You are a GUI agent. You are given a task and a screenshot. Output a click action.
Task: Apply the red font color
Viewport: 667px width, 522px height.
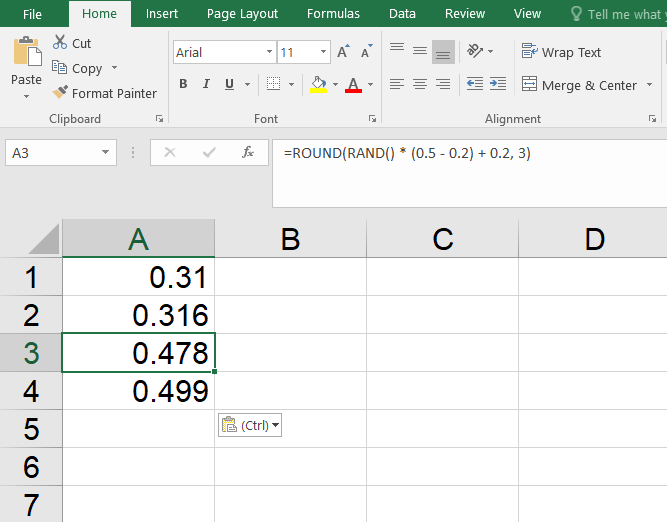[353, 84]
